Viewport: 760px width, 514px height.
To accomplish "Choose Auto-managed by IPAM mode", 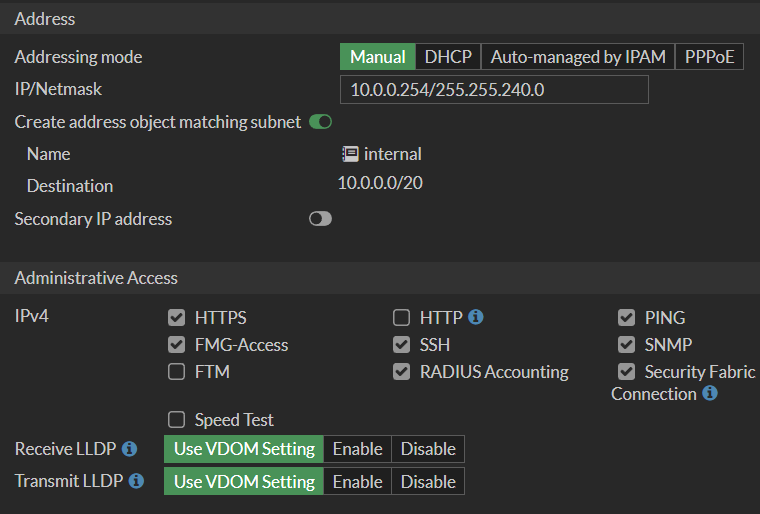I will (x=578, y=57).
